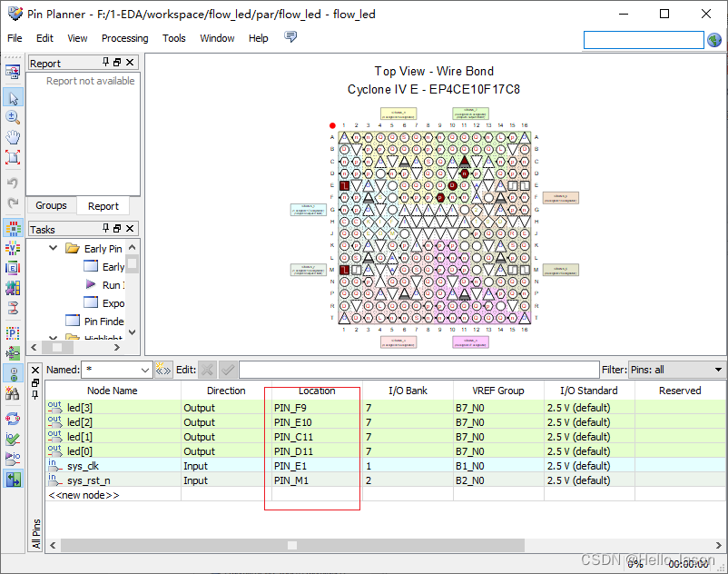
Task: Expand the Highlight folder chevron in Tasks
Action: click(x=54, y=338)
